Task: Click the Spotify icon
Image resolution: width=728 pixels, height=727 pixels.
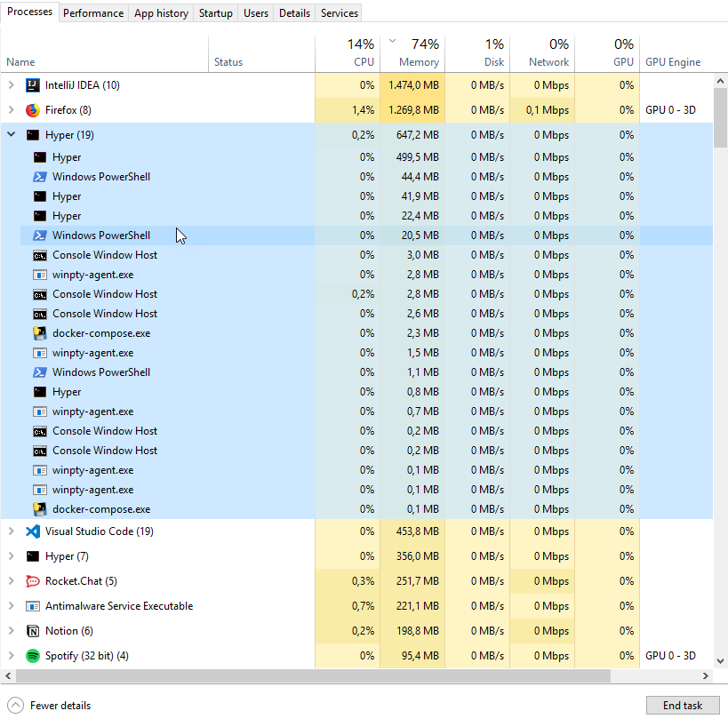Action: 33,656
